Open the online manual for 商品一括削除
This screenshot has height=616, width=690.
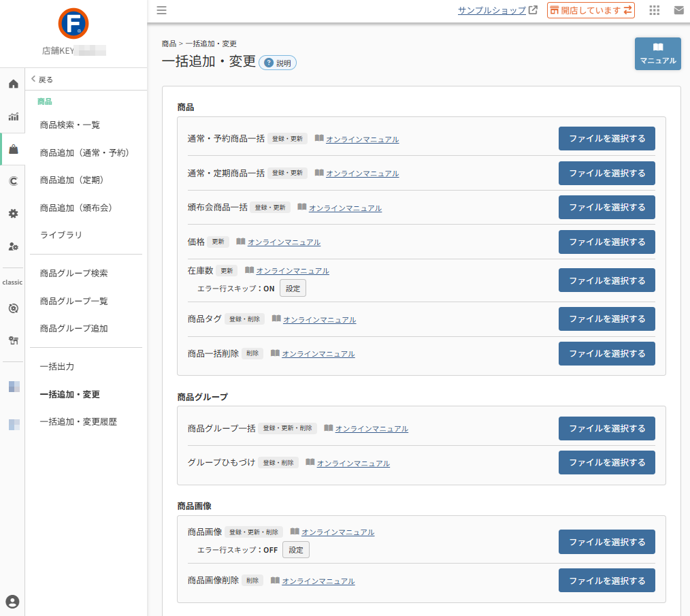click(x=318, y=354)
